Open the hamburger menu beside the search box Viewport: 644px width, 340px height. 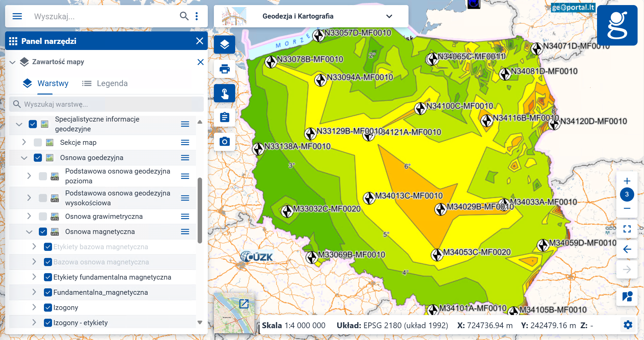pyautogui.click(x=17, y=16)
